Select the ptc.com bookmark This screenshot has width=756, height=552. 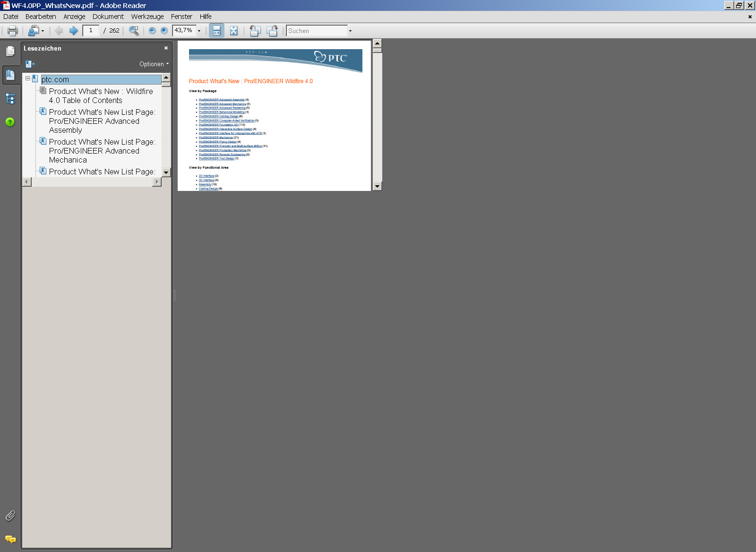coord(55,79)
